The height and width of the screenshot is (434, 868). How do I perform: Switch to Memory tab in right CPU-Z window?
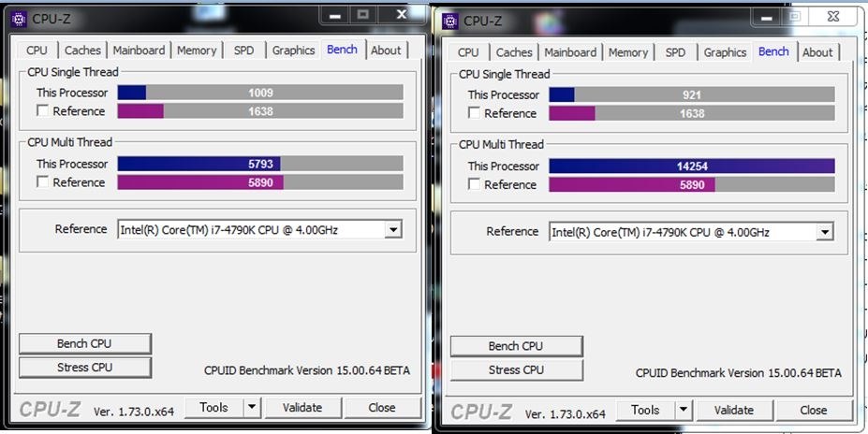(628, 52)
